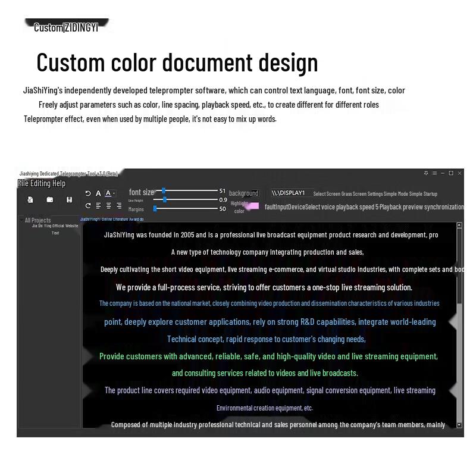Click the Margins slider handle
Viewport: 476px width, 476px height.
[x=155, y=209]
